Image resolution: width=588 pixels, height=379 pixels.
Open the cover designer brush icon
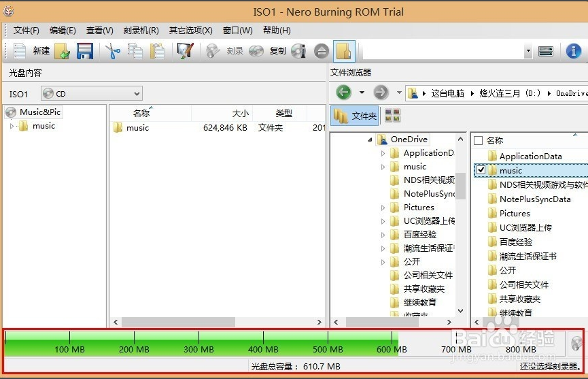coord(186,50)
